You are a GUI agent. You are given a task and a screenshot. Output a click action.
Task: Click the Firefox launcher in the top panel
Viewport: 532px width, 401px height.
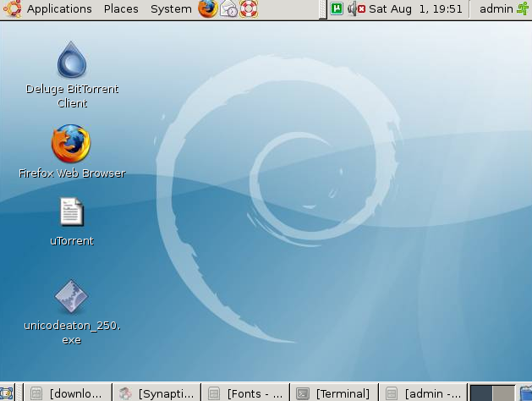(x=207, y=9)
